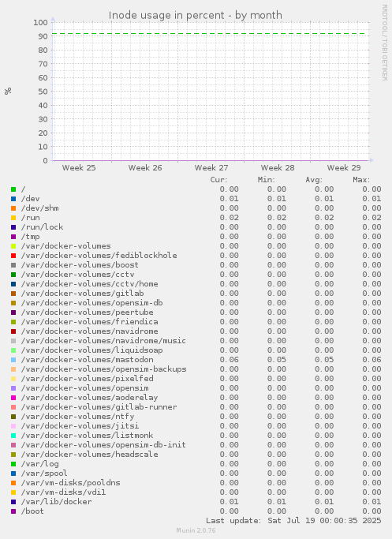
Task: Click '/var/docker-volumes/friendica' legend entry
Action: [90, 322]
